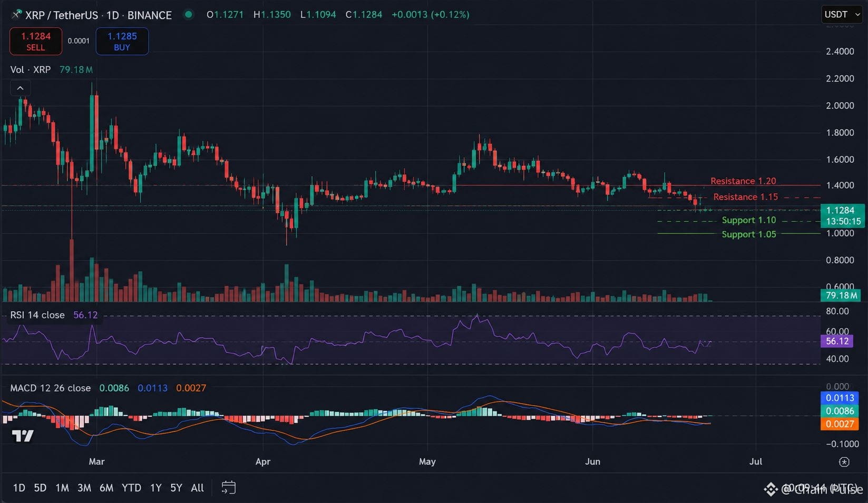
Task: Select the 6M time range
Action: point(106,488)
